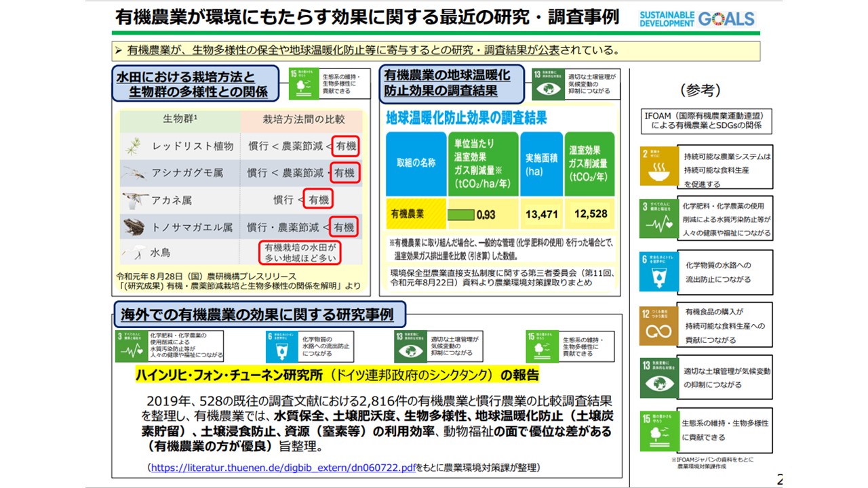The width and height of the screenshot is (868, 488).
Task: Select the 水田における栽培方法 heading box
Action: (x=195, y=84)
